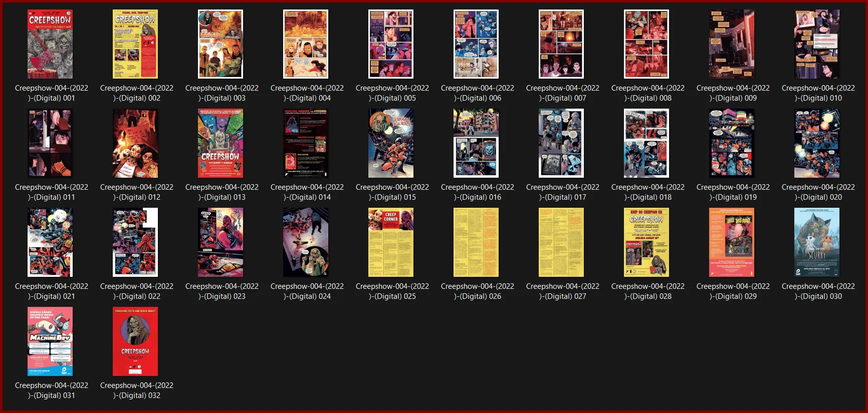Select the label ending in (Digital) 020
This screenshot has width=868, height=413.
point(818,192)
